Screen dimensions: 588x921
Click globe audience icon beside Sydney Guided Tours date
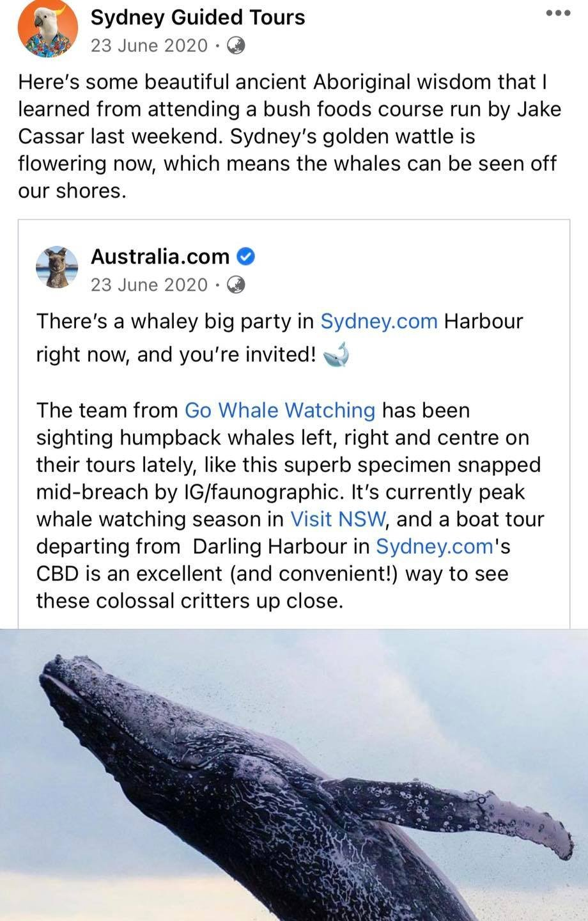[x=236, y=45]
